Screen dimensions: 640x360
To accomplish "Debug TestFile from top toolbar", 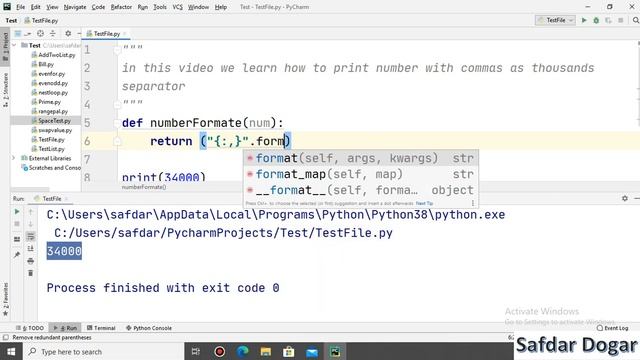I will [x=596, y=20].
